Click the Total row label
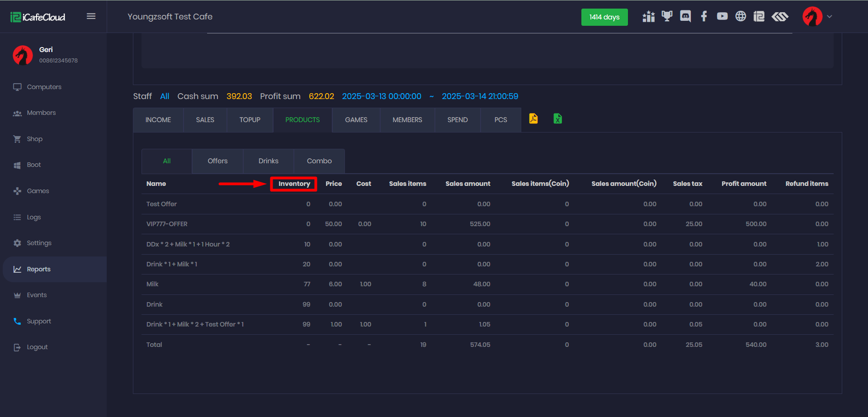The height and width of the screenshot is (417, 868). 154,345
